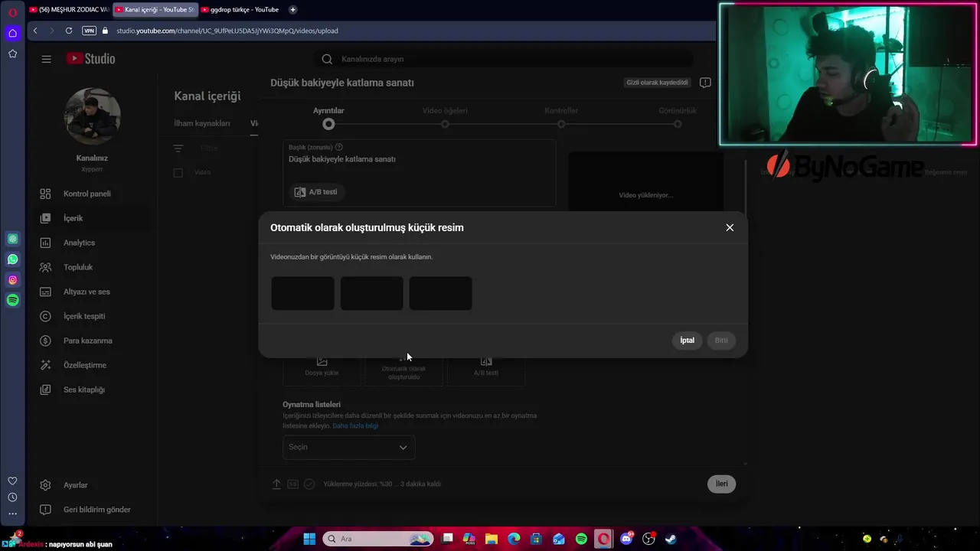Click the search magnifier icon in Studio
Screen dimensions: 980x551
point(327,59)
